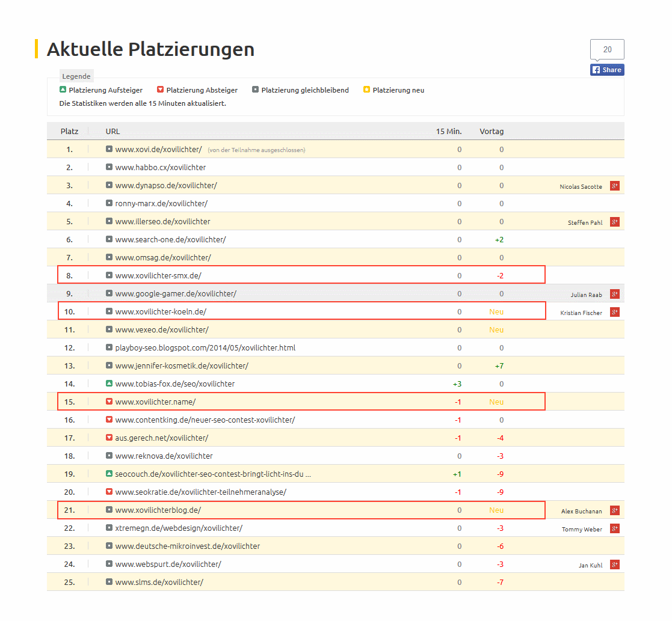672x621 pixels.
Task: Click red faller icon beside seokratie.de URL
Action: (x=109, y=491)
